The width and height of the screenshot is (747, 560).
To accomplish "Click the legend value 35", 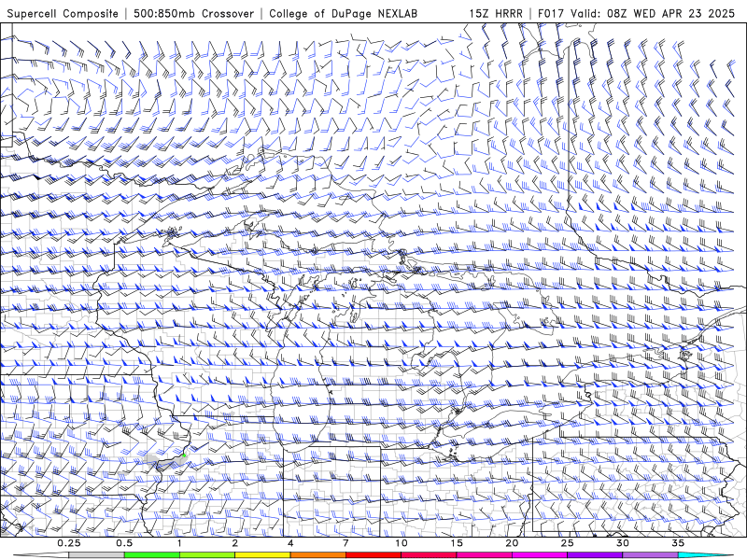I will click(678, 543).
